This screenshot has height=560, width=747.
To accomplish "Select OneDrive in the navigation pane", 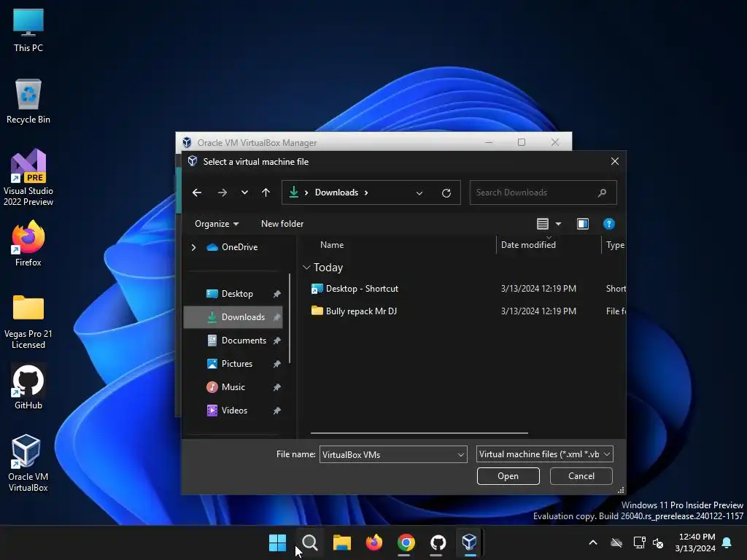I will click(x=233, y=247).
